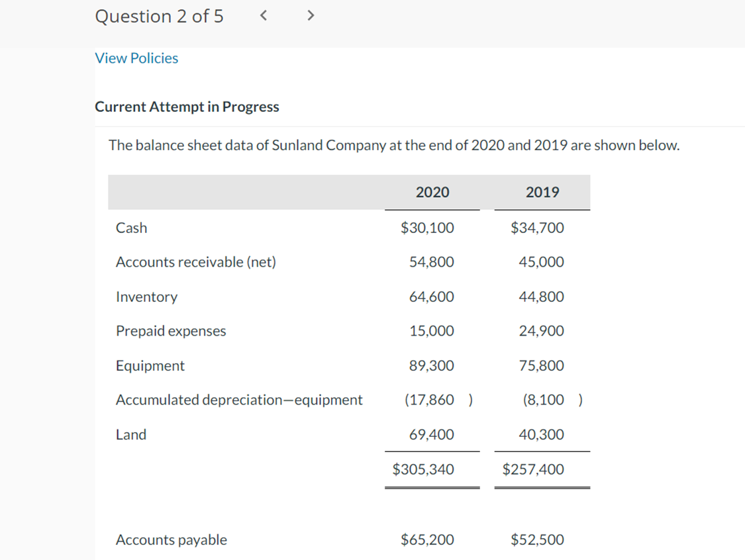Click the 2020 column header
Image resolution: width=745 pixels, height=560 pixels.
(x=432, y=192)
